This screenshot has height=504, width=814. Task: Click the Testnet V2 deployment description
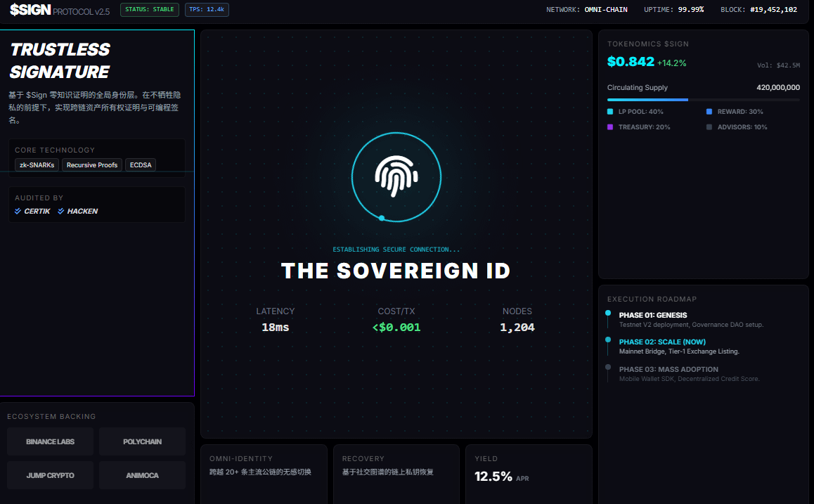(692, 325)
